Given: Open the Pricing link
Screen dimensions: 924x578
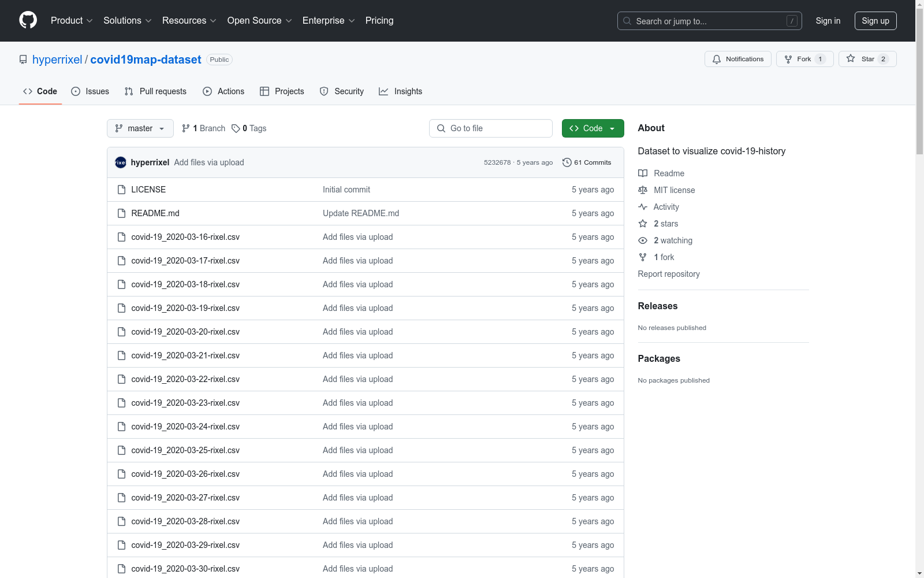Looking at the screenshot, I should coord(379,21).
